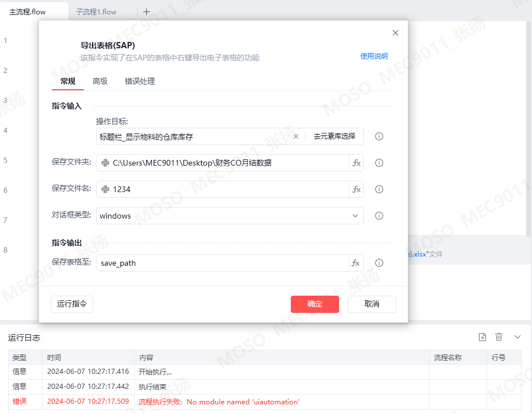This screenshot has width=532, height=413.
Task: Switch to the 错误处理 tab
Action: (x=140, y=81)
